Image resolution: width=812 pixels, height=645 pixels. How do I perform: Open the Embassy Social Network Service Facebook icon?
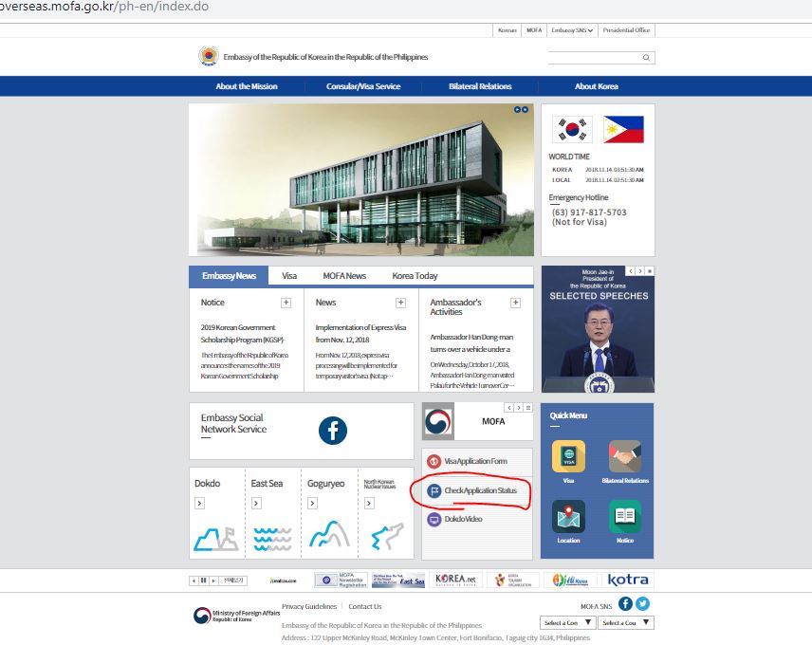(333, 431)
